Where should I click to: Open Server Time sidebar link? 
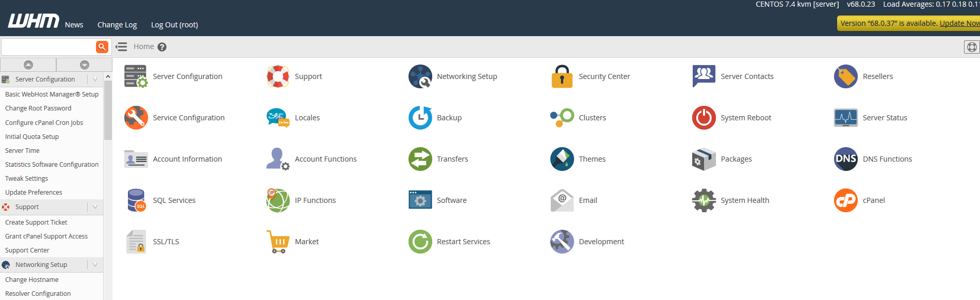[22, 151]
